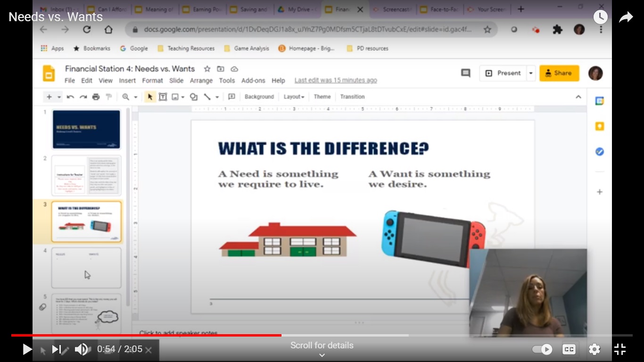Print the presentation
Viewport: 644px width, 362px height.
(96, 97)
